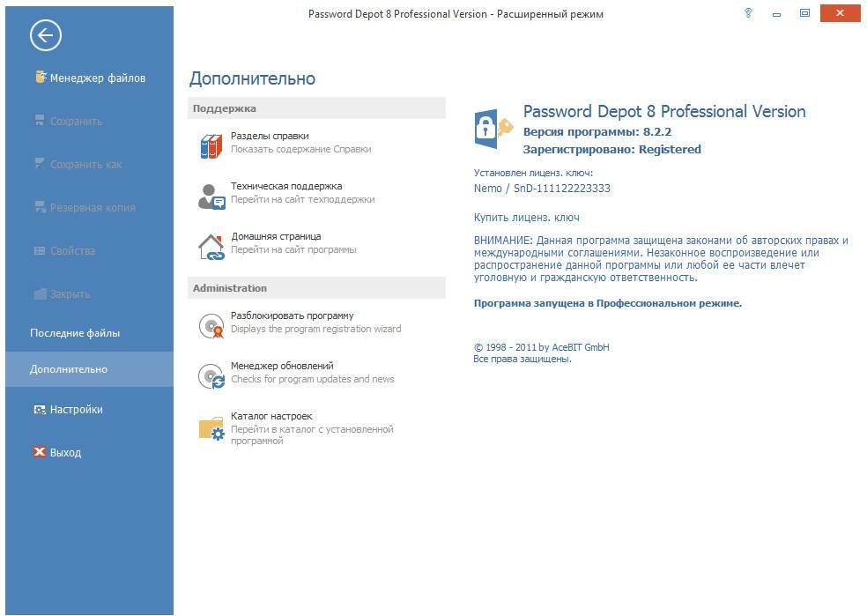Click the disc-with-arrows icon for Менеджер обновлений
Viewport: 867px width, 616px height.
pos(211,376)
